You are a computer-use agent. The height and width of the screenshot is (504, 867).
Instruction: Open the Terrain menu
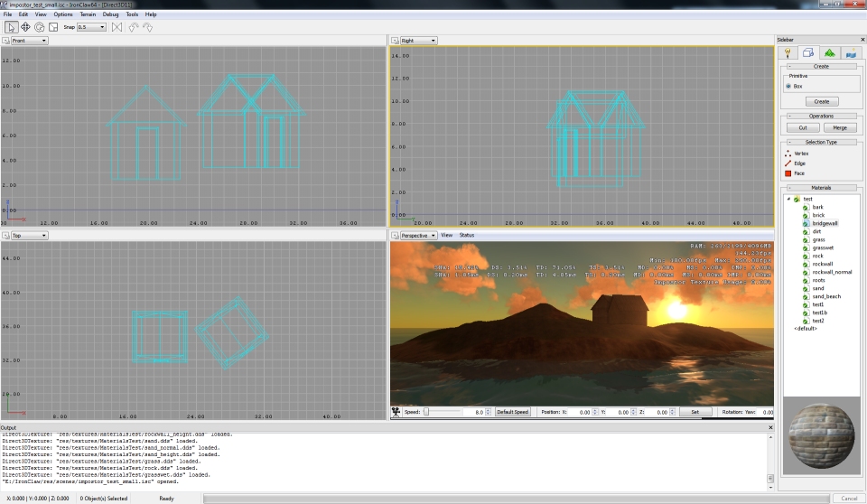[88, 14]
